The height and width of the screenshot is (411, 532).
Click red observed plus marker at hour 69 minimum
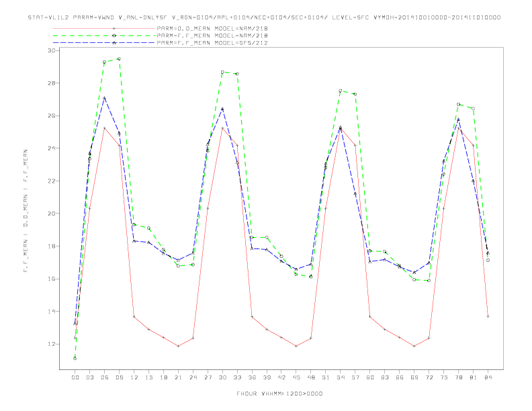coord(414,347)
